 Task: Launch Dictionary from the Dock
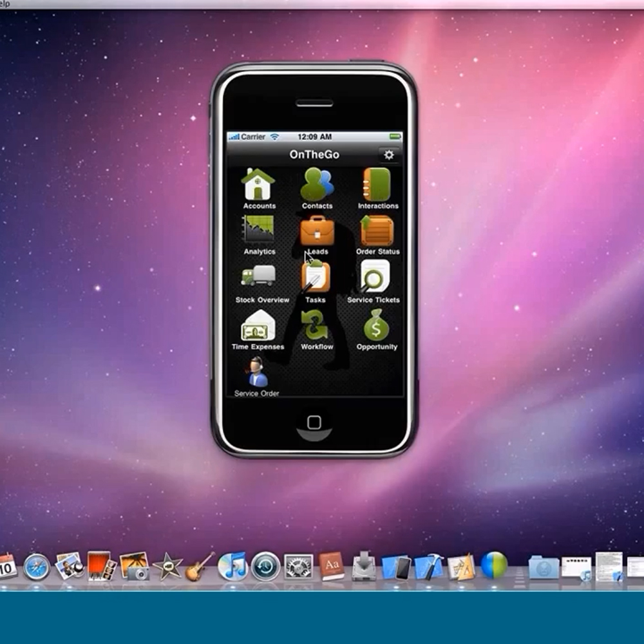[331, 566]
